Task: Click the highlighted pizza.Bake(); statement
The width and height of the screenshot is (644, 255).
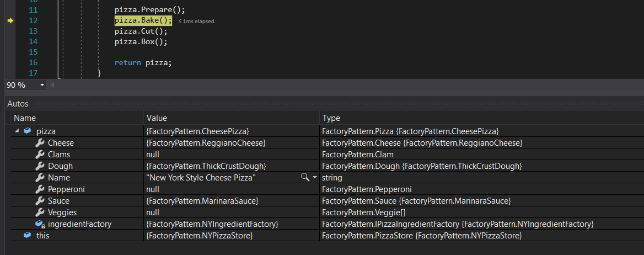Action: [143, 20]
